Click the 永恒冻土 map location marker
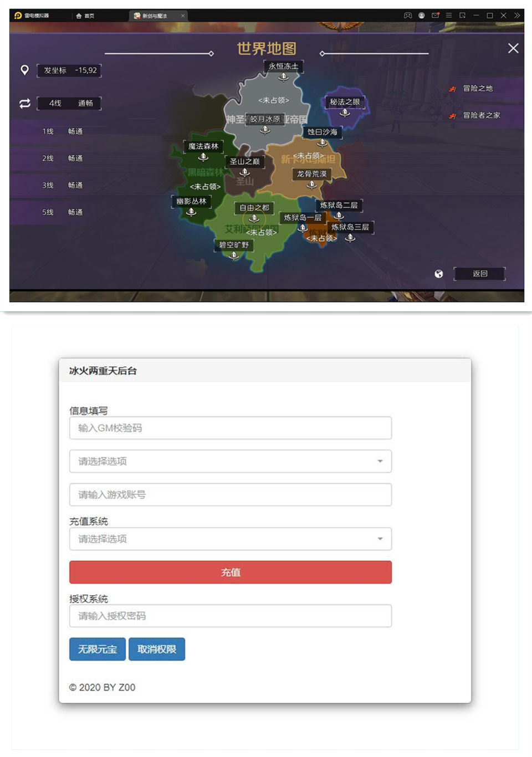Viewport: 532px width, 757px height. tap(283, 77)
